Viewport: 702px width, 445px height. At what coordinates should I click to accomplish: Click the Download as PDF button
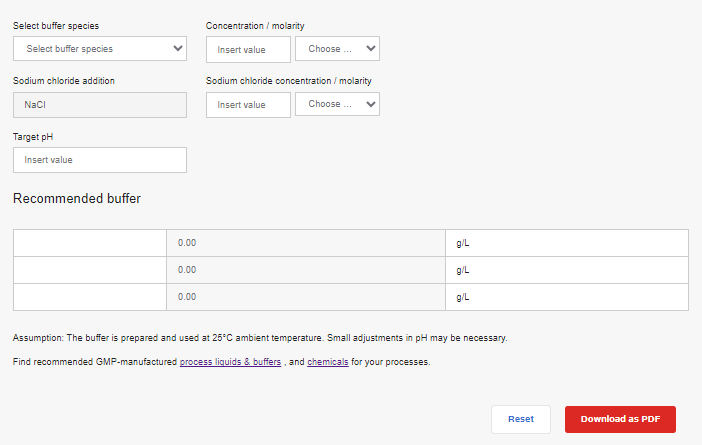tap(620, 419)
